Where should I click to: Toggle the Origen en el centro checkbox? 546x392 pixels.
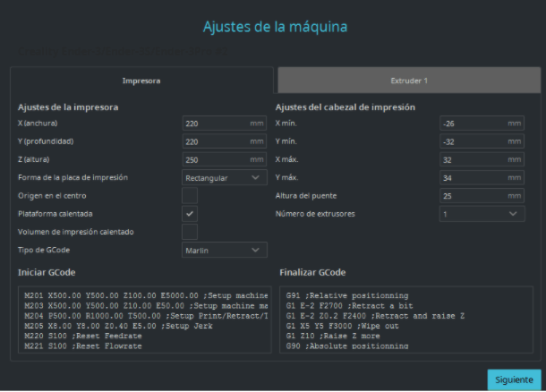[190, 195]
